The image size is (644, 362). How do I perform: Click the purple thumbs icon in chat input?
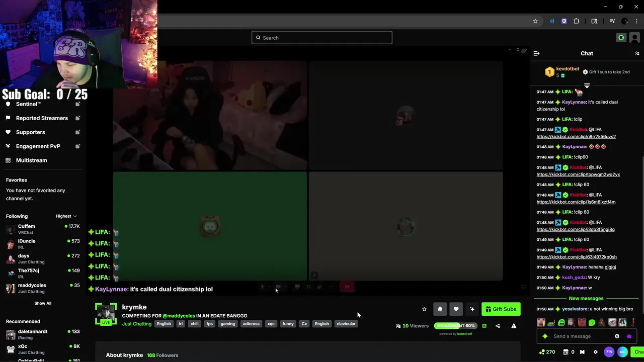click(629, 336)
